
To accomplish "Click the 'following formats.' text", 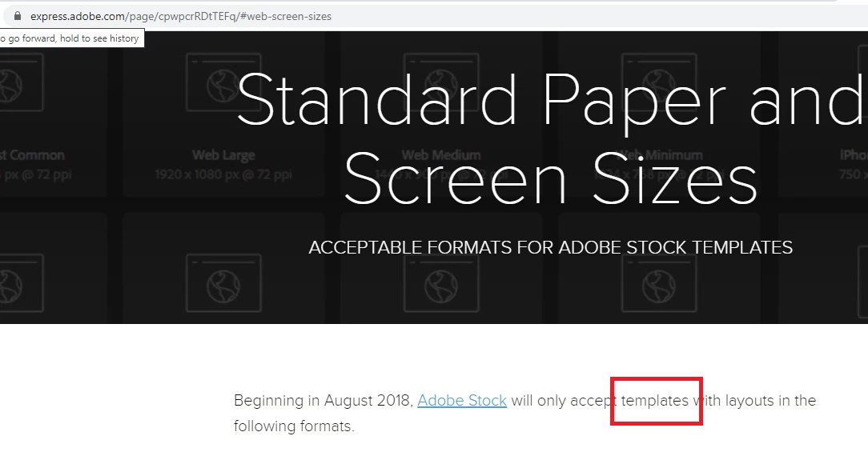I will (294, 426).
